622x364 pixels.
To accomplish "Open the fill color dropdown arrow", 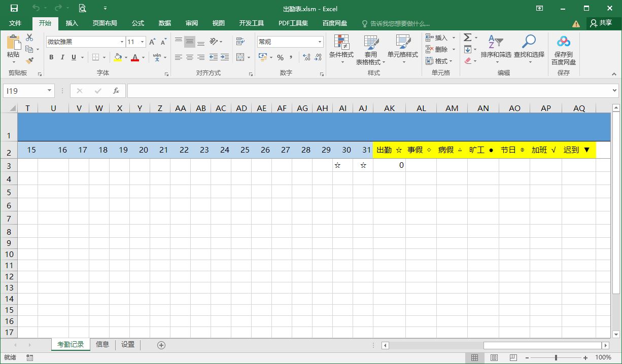I will [x=125, y=58].
